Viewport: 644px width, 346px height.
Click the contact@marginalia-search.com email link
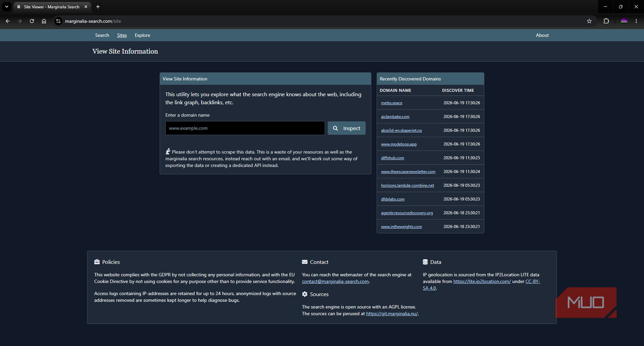(x=335, y=282)
